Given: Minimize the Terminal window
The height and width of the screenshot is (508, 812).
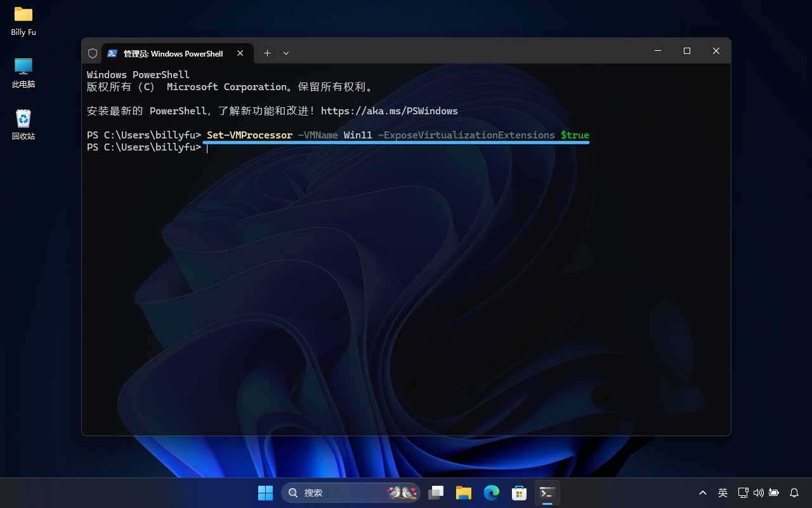Looking at the screenshot, I should pyautogui.click(x=658, y=51).
